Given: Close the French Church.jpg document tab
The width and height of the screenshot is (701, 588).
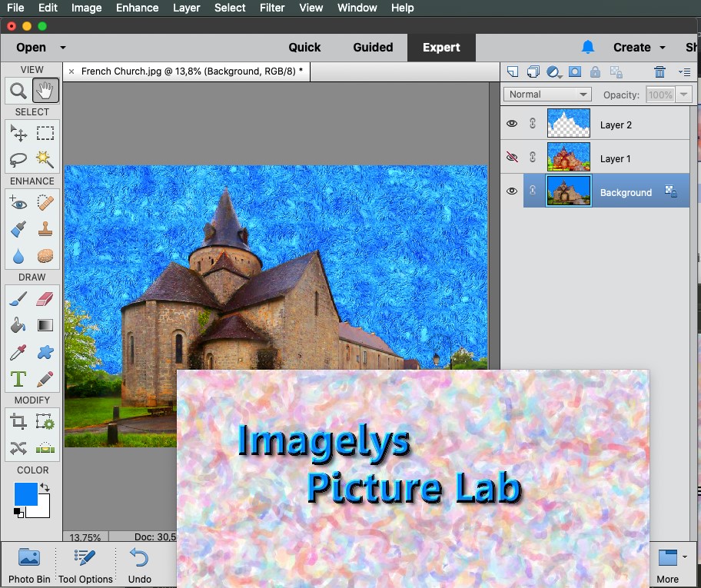Looking at the screenshot, I should coord(71,71).
